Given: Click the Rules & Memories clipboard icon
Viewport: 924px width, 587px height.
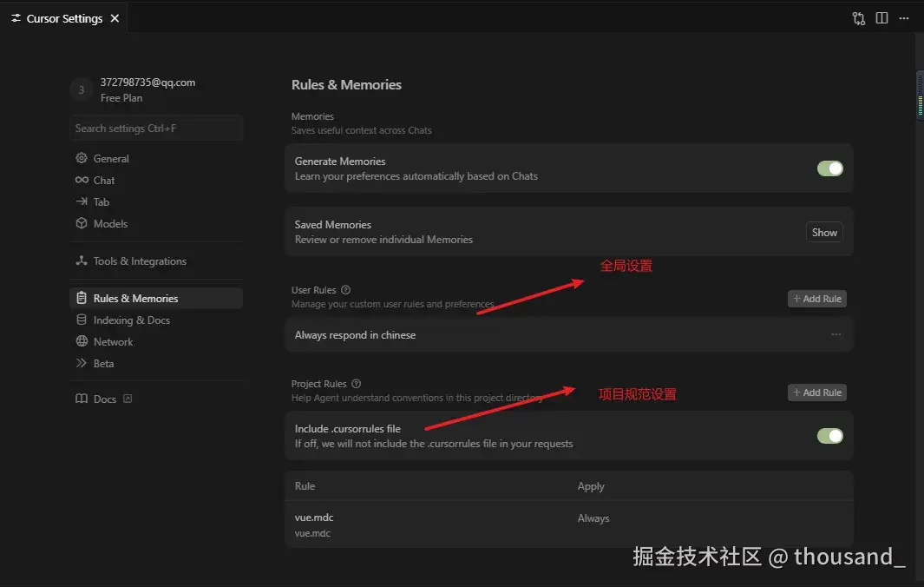Looking at the screenshot, I should [x=82, y=298].
